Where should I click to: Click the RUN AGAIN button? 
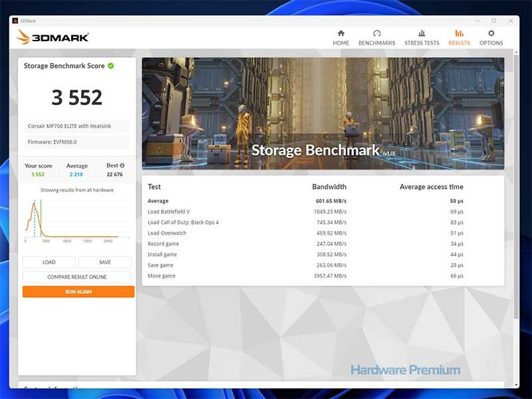78,292
